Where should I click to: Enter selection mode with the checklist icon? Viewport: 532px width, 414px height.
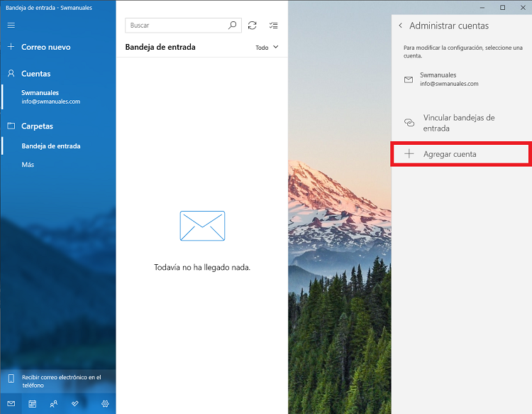coord(274,26)
